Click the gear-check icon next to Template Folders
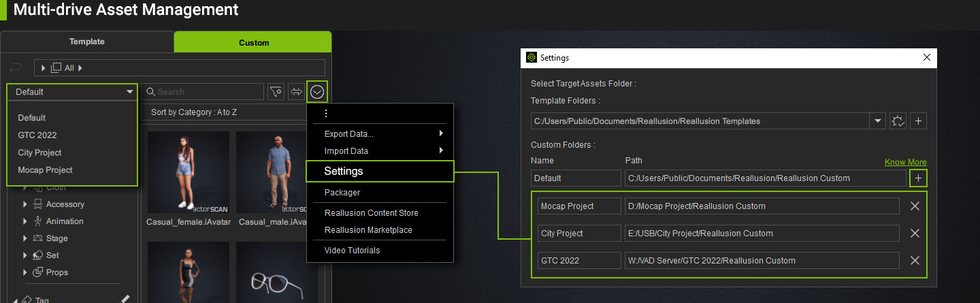 (898, 121)
